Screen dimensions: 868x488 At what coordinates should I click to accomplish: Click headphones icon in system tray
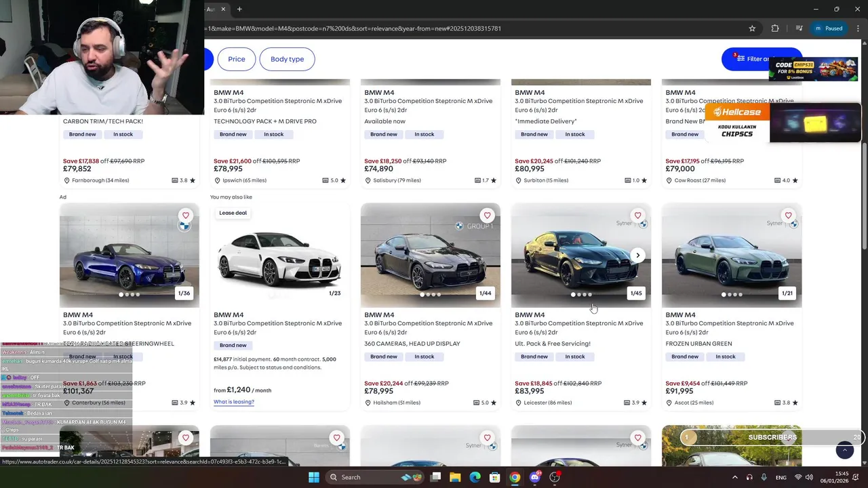(749, 477)
